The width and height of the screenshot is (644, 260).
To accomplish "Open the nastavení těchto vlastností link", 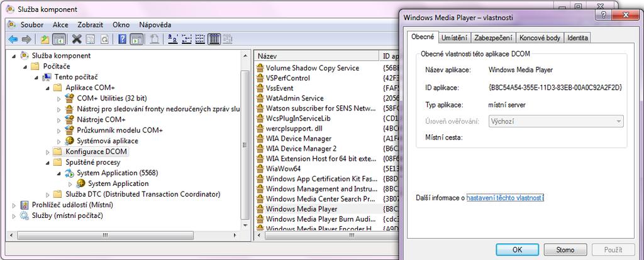I will coord(505,198).
